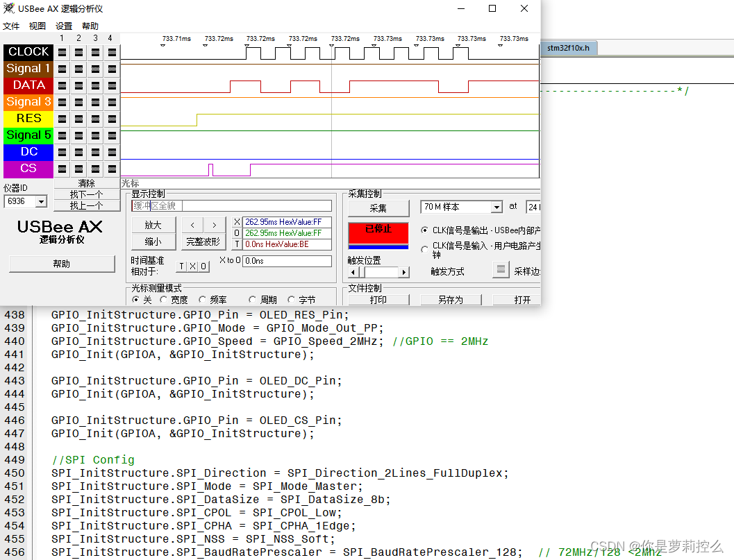Viewport: 734px width, 560px height.
Task: Click the 找上一个 find previous button
Action: [x=87, y=205]
